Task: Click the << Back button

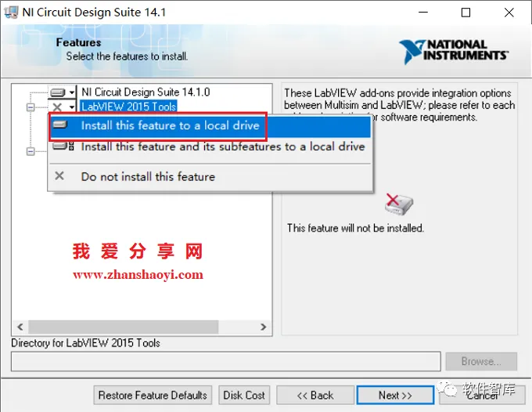Action: pos(315,395)
